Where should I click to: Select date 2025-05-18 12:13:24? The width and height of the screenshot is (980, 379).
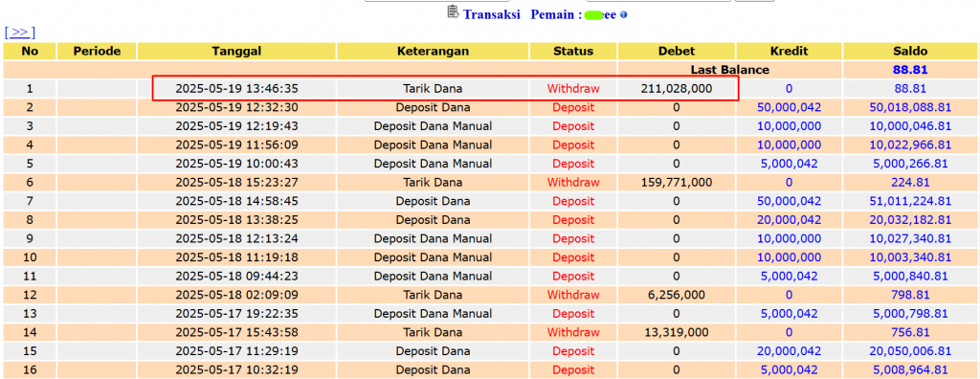pos(236,239)
